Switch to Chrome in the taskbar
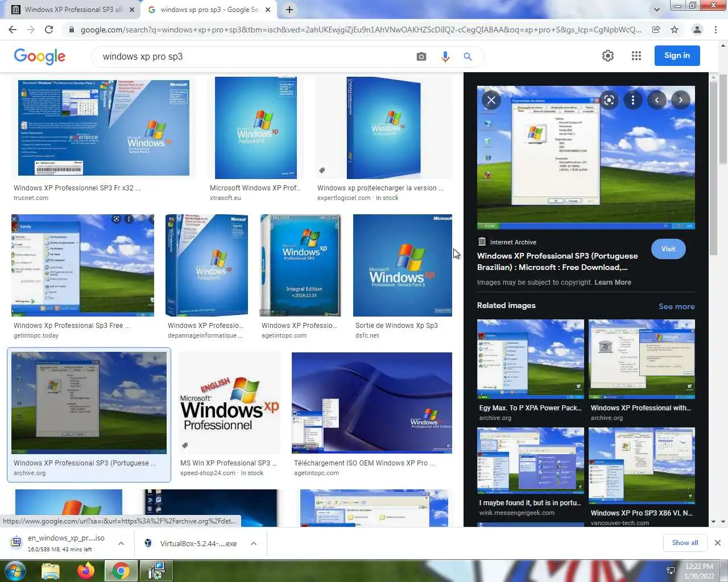728x582 pixels. [121, 571]
